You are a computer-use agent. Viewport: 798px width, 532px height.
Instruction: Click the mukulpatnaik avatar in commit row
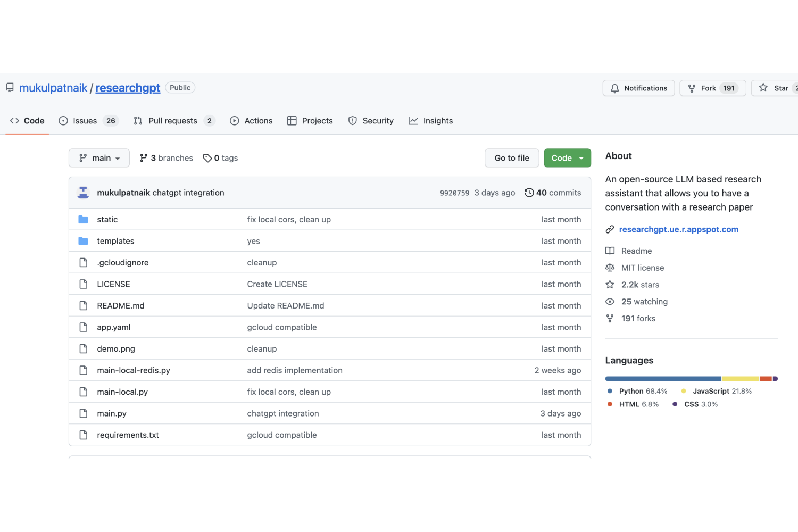pos(83,193)
